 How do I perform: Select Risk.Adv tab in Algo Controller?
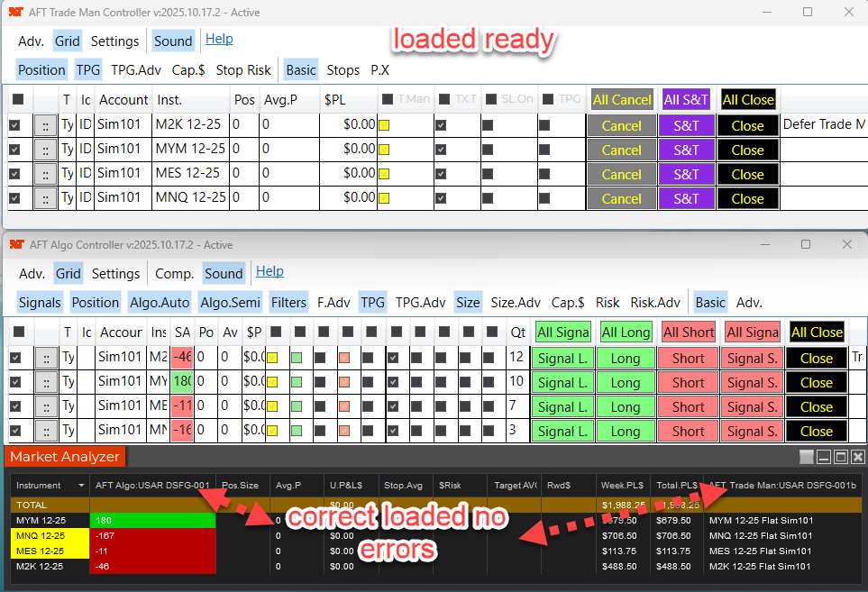pos(655,303)
